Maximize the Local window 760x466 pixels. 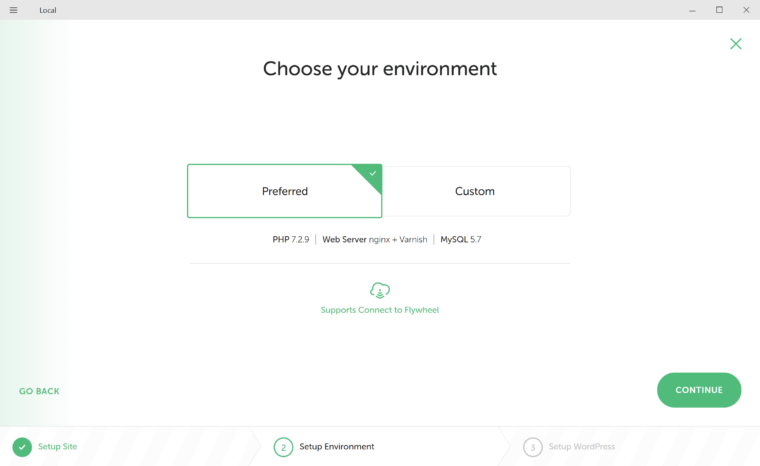pos(719,10)
